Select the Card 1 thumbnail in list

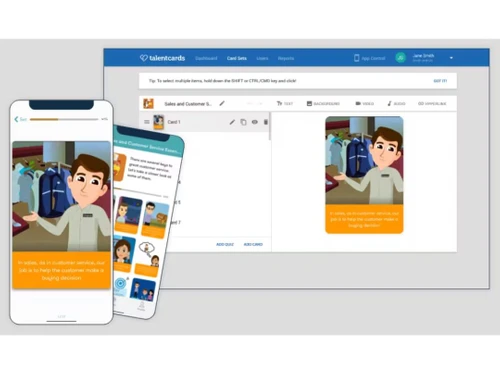159,122
